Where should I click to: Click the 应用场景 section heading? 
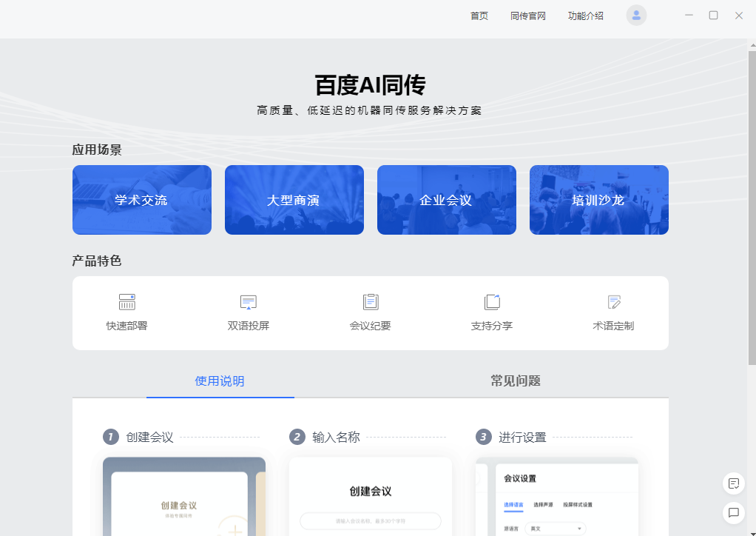97,150
